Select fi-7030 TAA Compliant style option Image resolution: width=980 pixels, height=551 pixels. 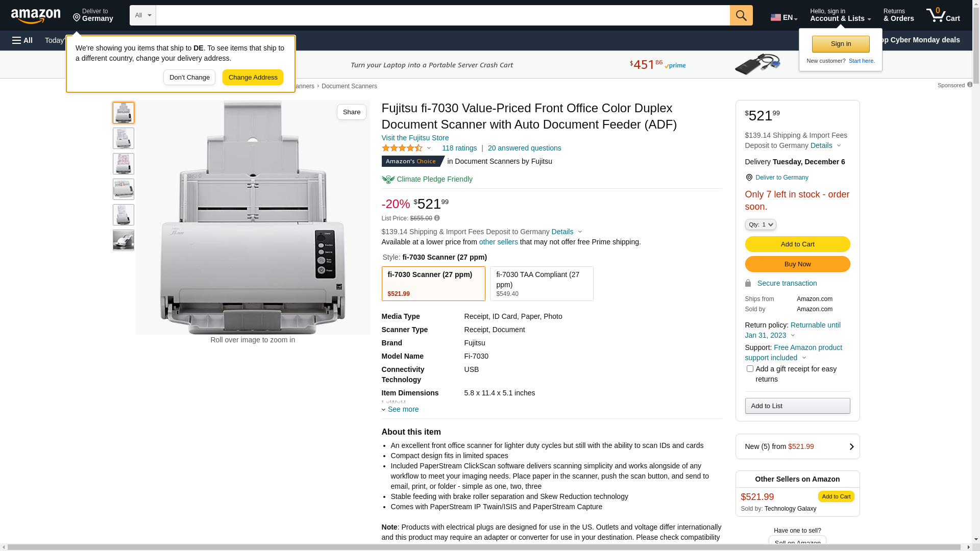[x=542, y=284]
